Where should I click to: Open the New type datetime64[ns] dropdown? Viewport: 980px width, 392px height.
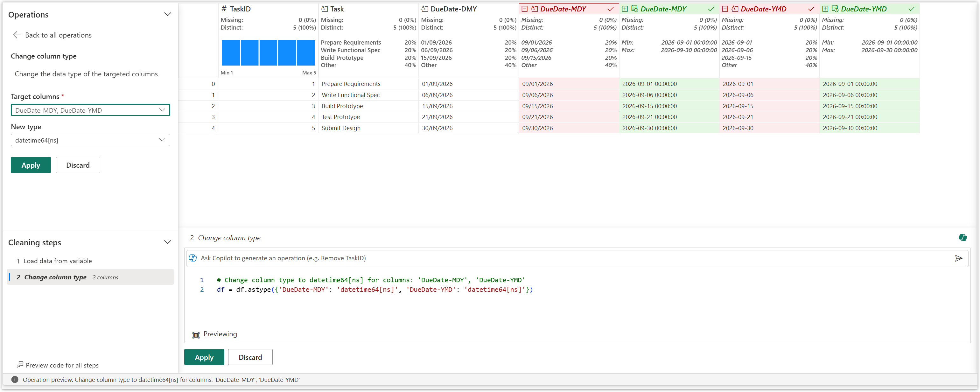click(90, 140)
